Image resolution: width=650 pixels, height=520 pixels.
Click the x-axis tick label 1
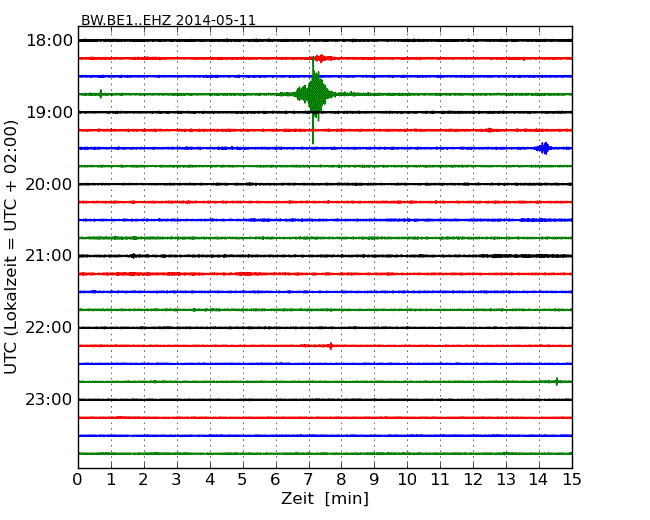coord(111,480)
